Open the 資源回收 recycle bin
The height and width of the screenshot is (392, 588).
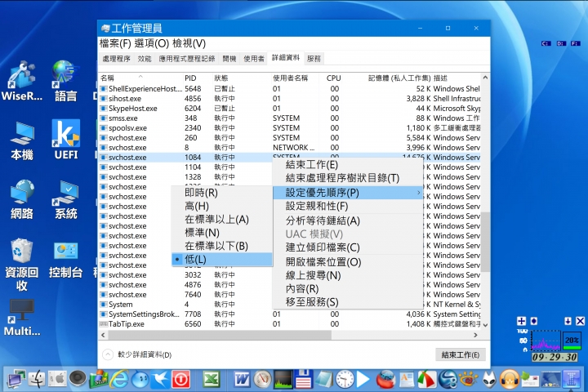(22, 265)
